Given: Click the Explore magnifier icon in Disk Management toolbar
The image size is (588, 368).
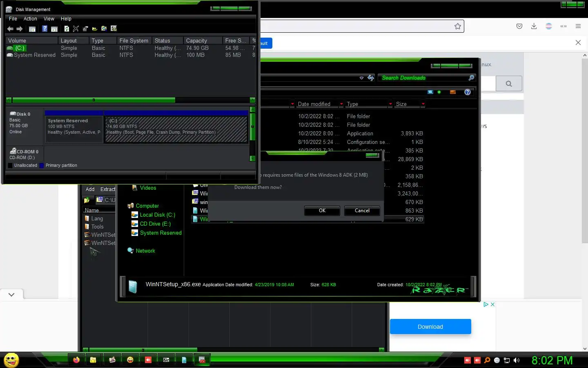Looking at the screenshot, I should [104, 29].
